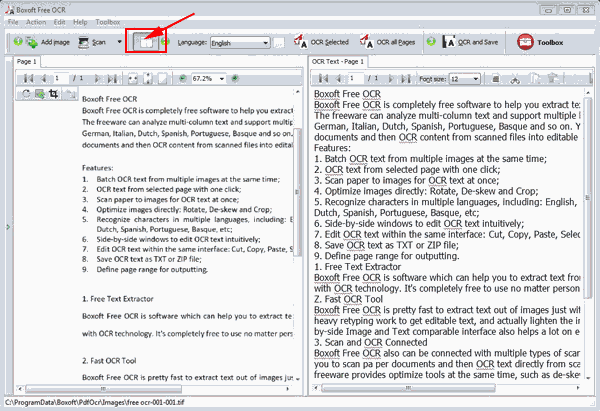Click the copy icon in OCR text toolbar
Viewport: 600px width, 411px height.
click(534, 78)
